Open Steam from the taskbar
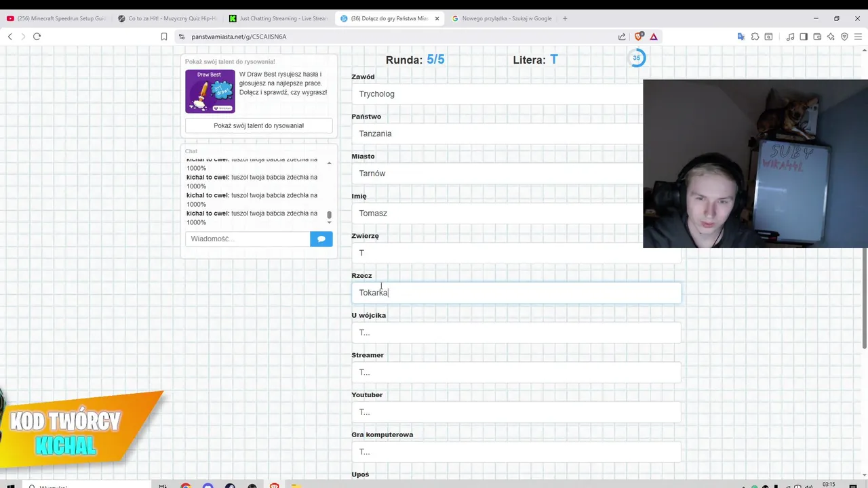The image size is (868, 488). 230,485
